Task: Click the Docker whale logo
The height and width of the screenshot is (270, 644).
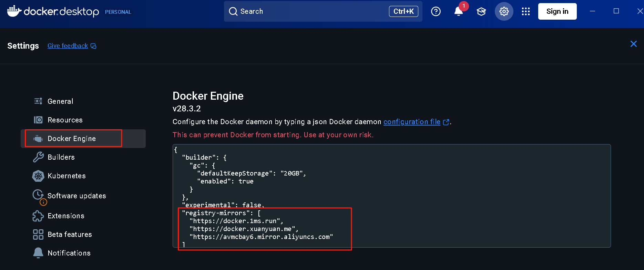Action: pyautogui.click(x=14, y=11)
